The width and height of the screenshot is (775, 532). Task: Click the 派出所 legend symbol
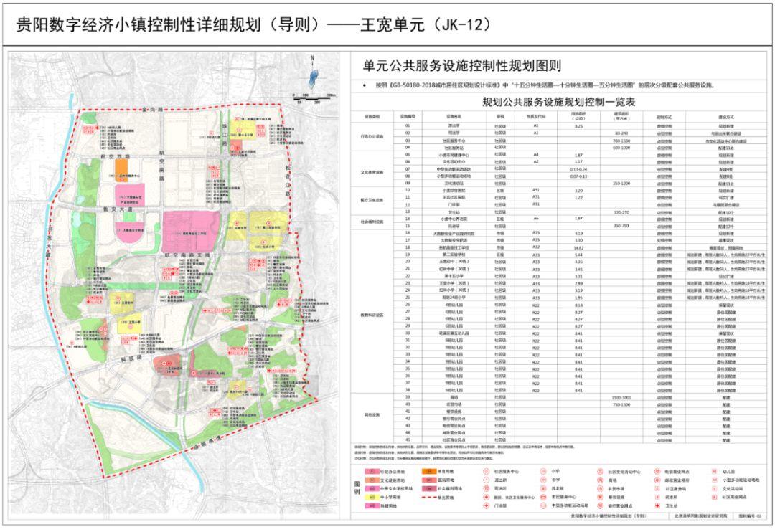point(486,480)
